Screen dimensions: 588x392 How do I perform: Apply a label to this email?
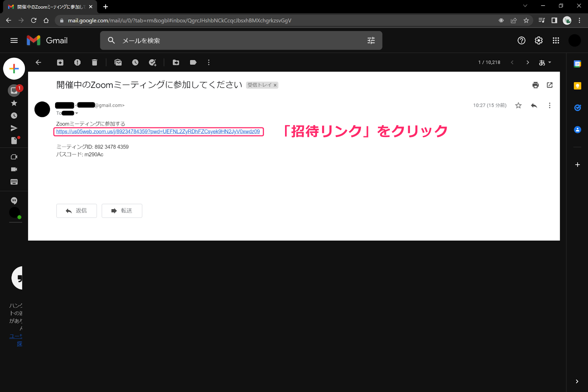pos(193,63)
